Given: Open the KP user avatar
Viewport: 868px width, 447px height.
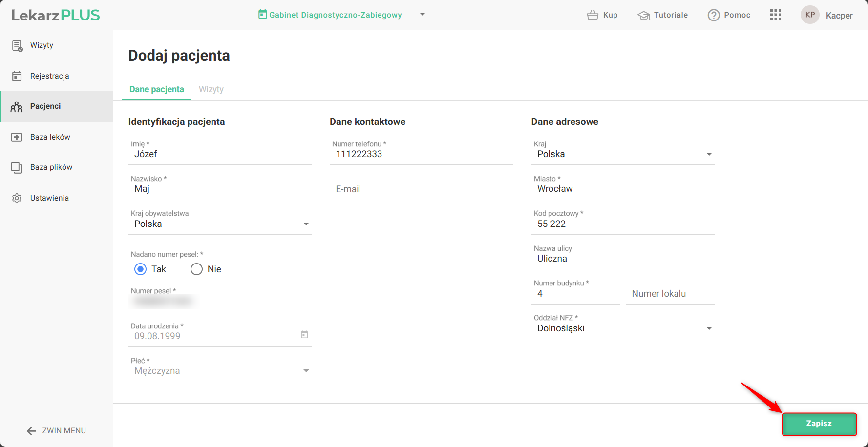Looking at the screenshot, I should tap(810, 15).
